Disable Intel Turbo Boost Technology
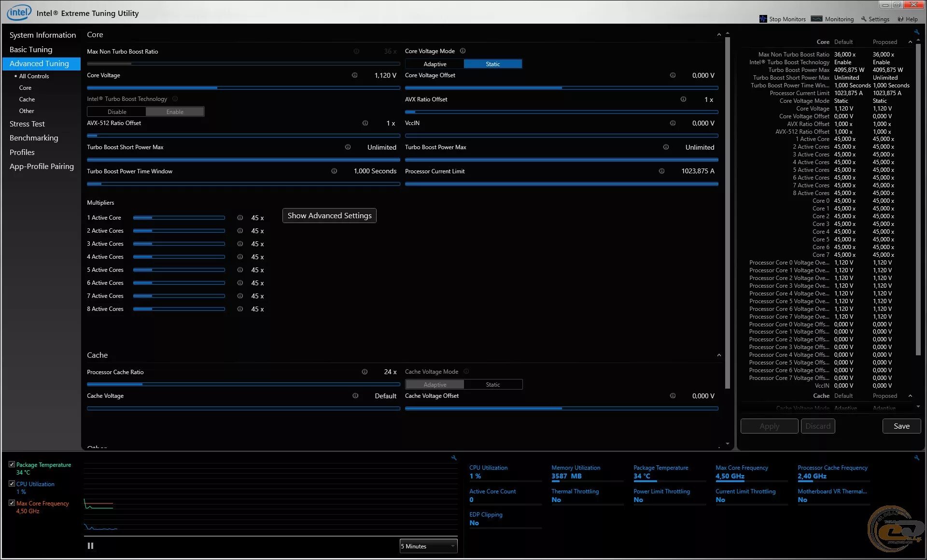Viewport: 927px width, 560px height. (117, 112)
